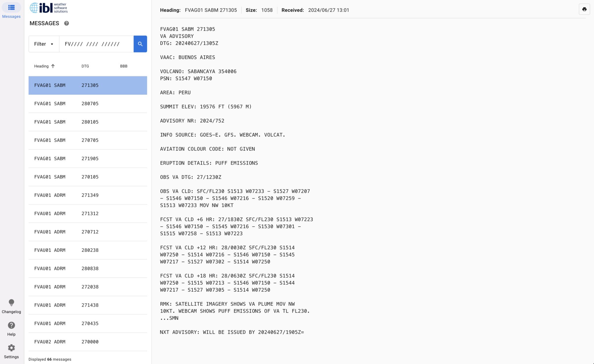Select the FVAG01 SABM 280705 message
Image resolution: width=594 pixels, height=364 pixels.
coord(88,103)
